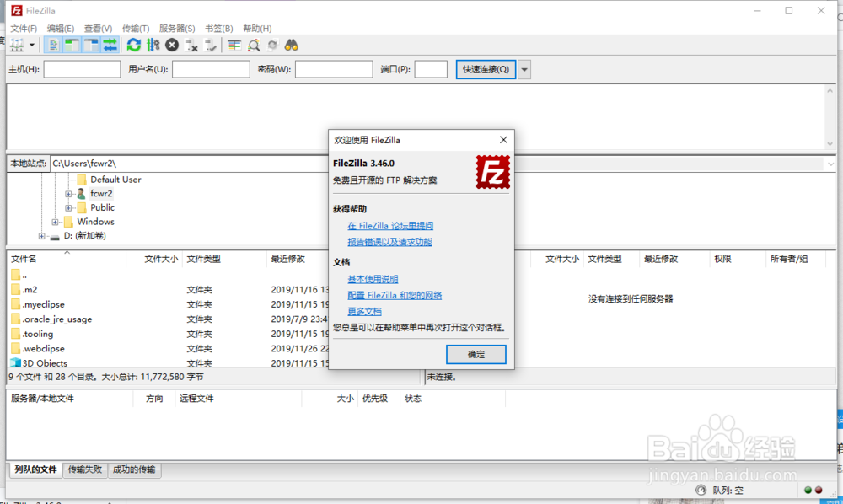The width and height of the screenshot is (843, 504).
Task: Click local site path field C:\Users\fcwr2\
Action: pos(188,164)
